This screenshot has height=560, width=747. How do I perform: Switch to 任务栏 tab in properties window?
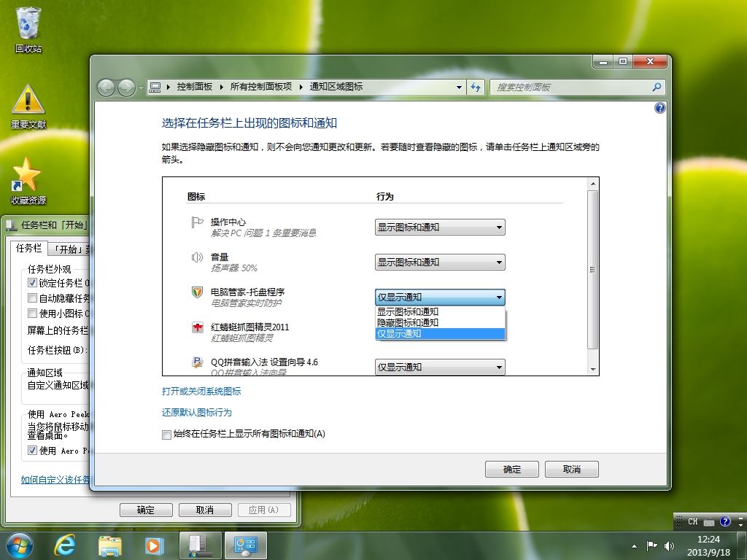click(28, 248)
